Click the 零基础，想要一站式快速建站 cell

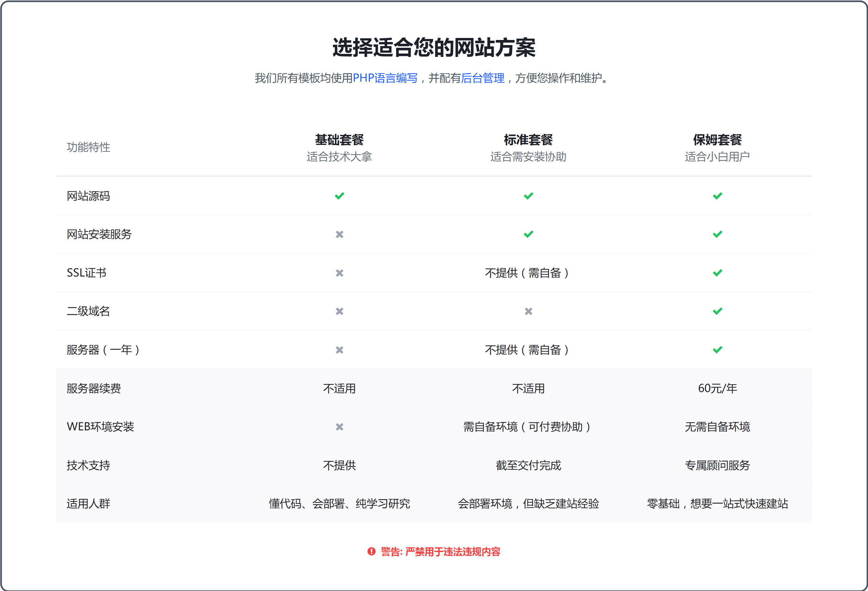tap(717, 504)
